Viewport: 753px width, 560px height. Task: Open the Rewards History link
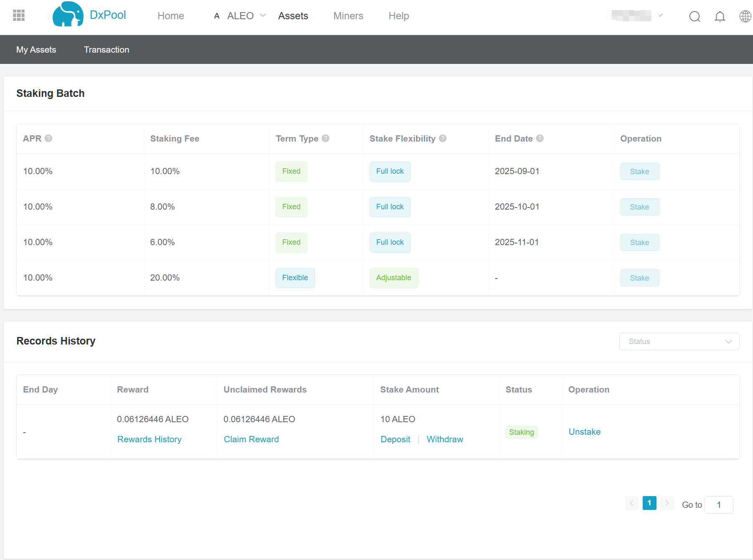pyautogui.click(x=149, y=439)
